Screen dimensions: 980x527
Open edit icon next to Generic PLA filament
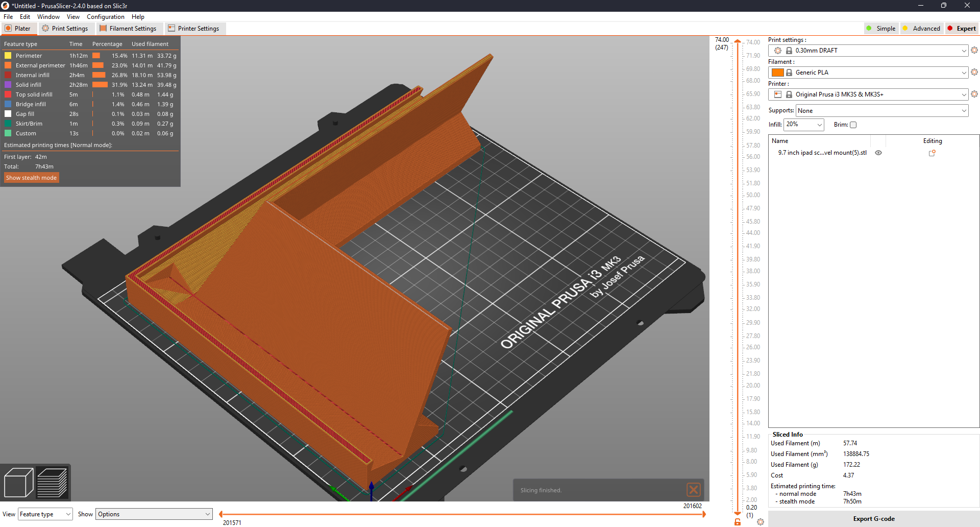pos(974,73)
